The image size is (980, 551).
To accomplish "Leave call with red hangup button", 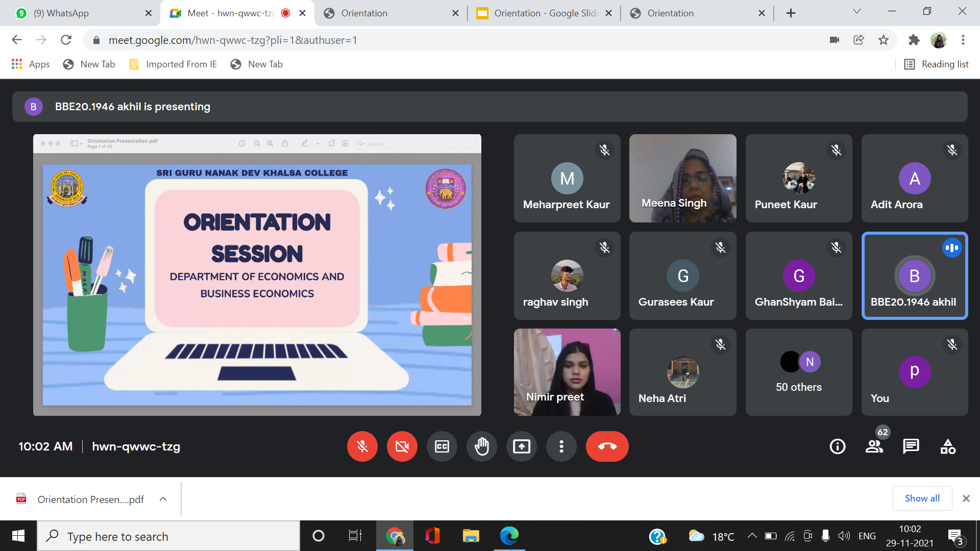I will point(607,446).
